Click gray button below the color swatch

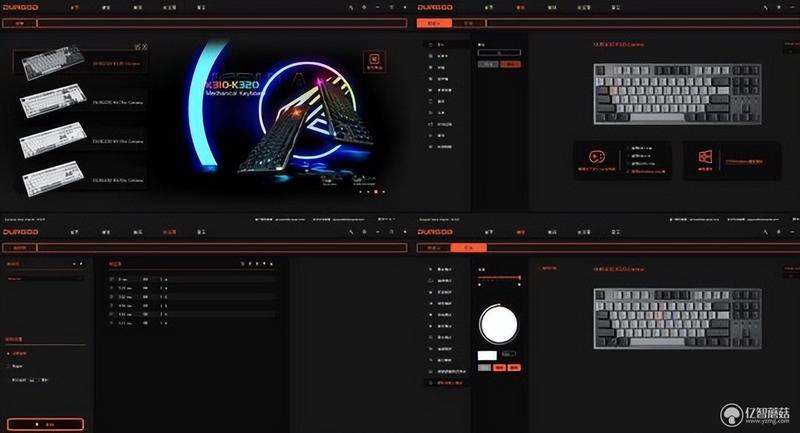tap(484, 368)
